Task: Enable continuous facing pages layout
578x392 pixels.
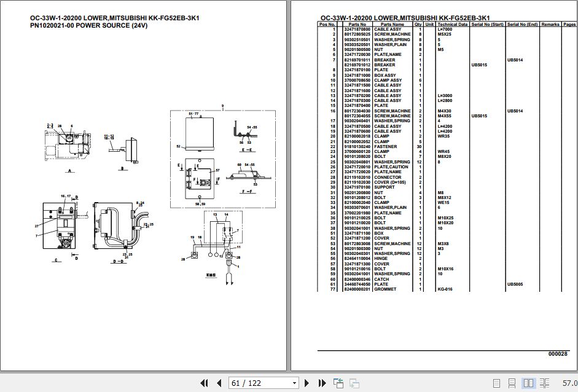Action: [544, 383]
